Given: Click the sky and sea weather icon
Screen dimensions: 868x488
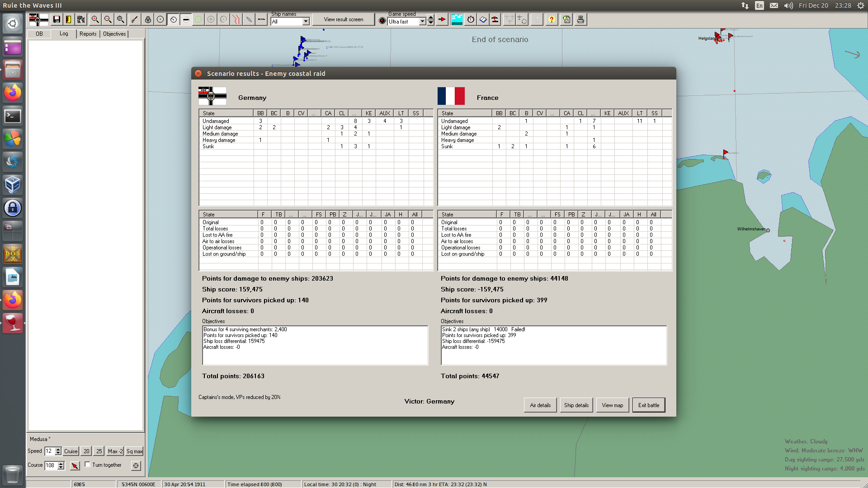Looking at the screenshot, I should click(x=457, y=19).
